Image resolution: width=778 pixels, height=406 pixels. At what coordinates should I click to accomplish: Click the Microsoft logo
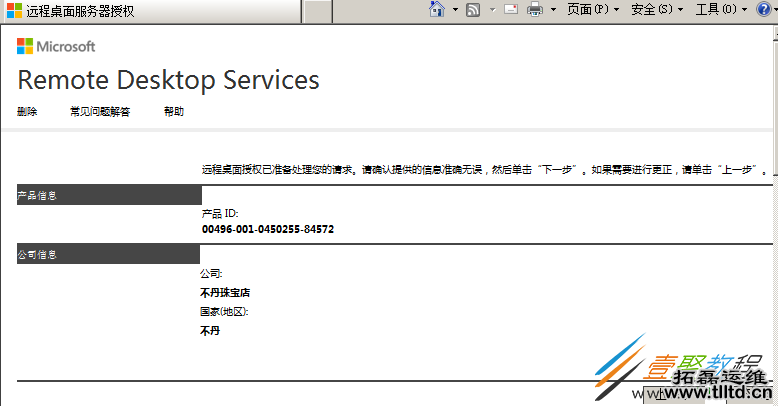56,46
